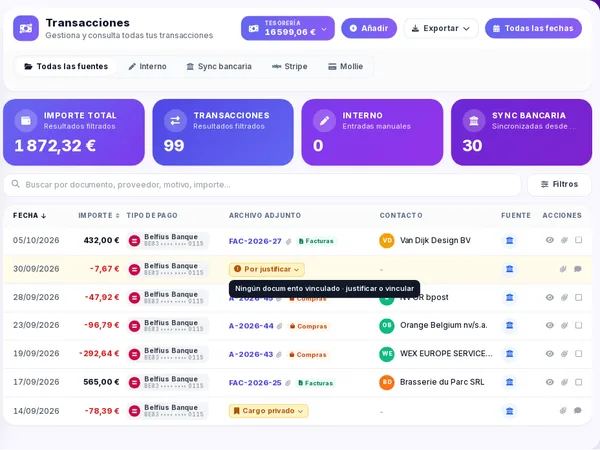Image resolution: width=600 pixels, height=450 pixels.
Task: Open the Filtros panel
Action: tap(559, 184)
